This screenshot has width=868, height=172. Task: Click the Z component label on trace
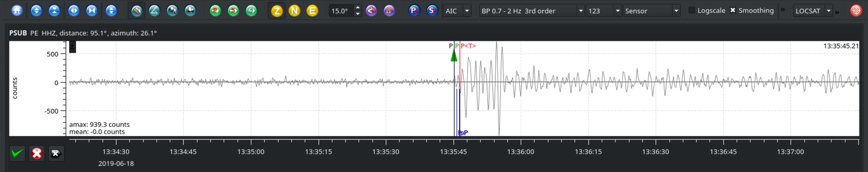72,47
